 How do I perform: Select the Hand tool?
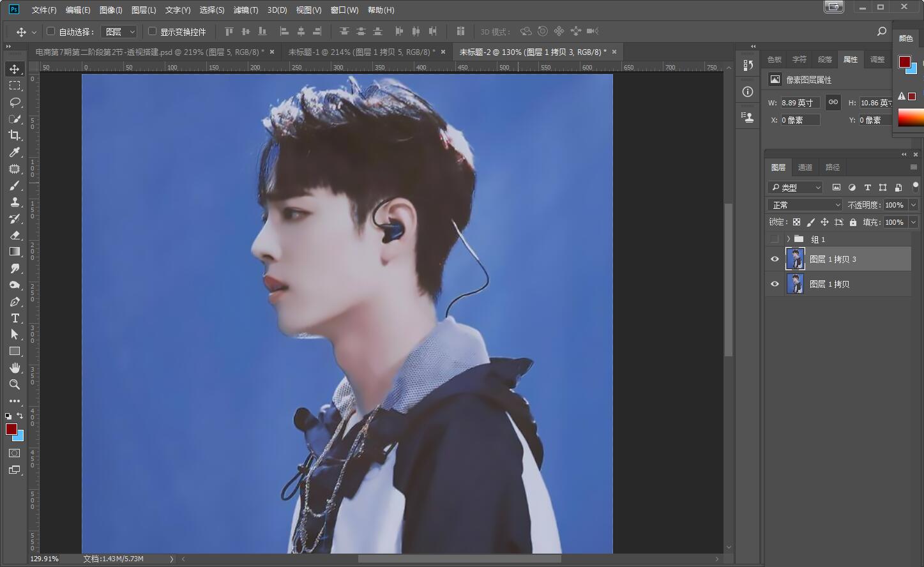(15, 368)
